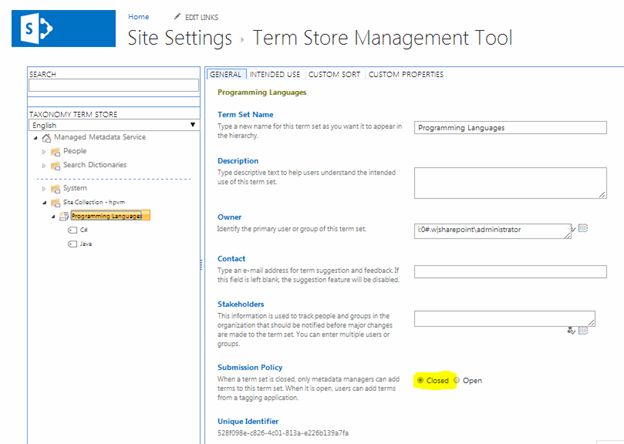Click the Search Dictionaries folder icon
624x444 pixels.
tap(56, 164)
